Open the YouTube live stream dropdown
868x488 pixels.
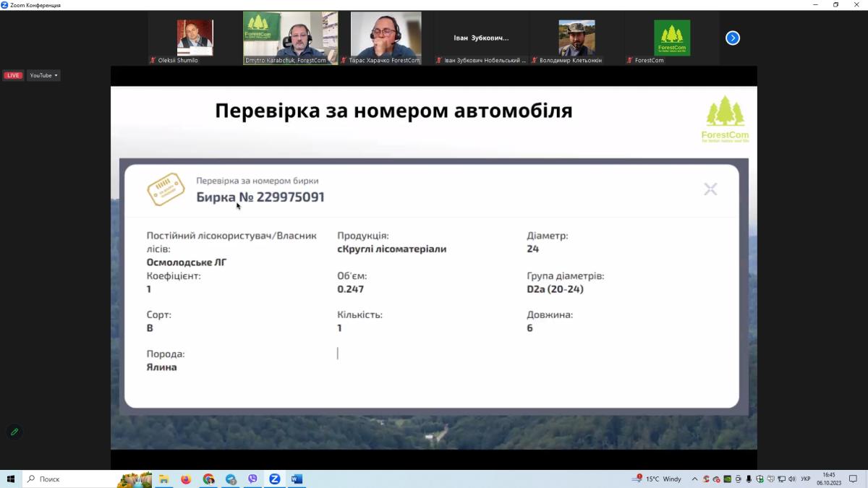point(43,75)
